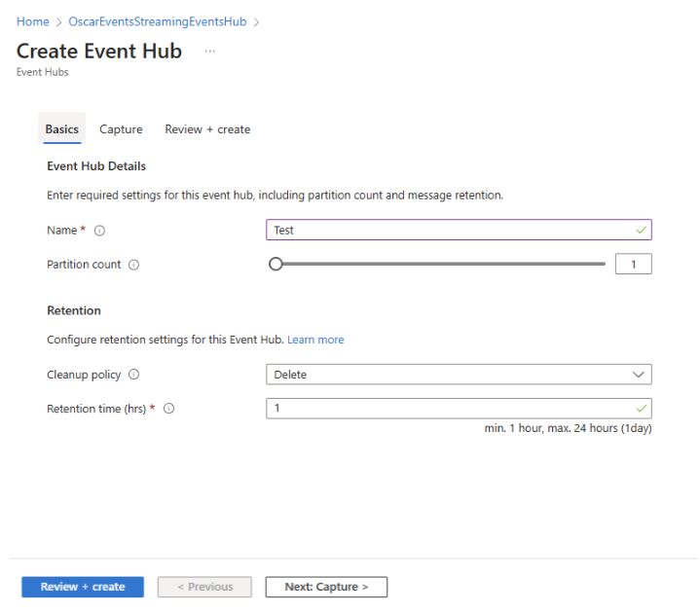This screenshot has width=700, height=612.
Task: Click the Retention time info icon
Action: tap(168, 409)
